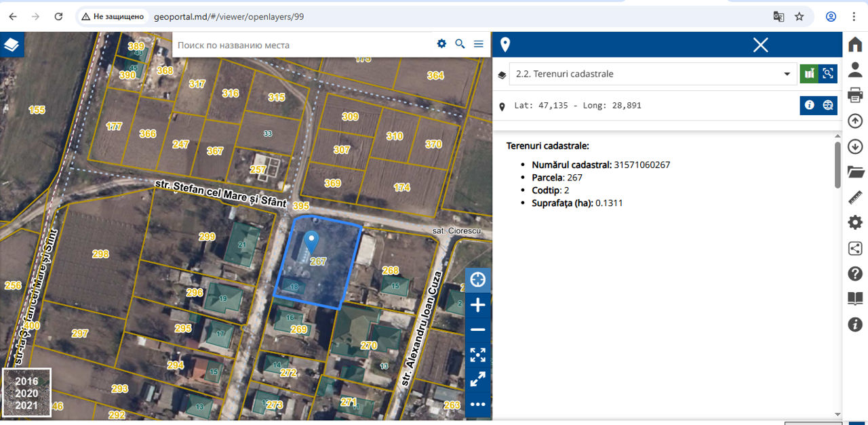This screenshot has height=425, width=868.
Task: Zoom in on the map
Action: 478,305
